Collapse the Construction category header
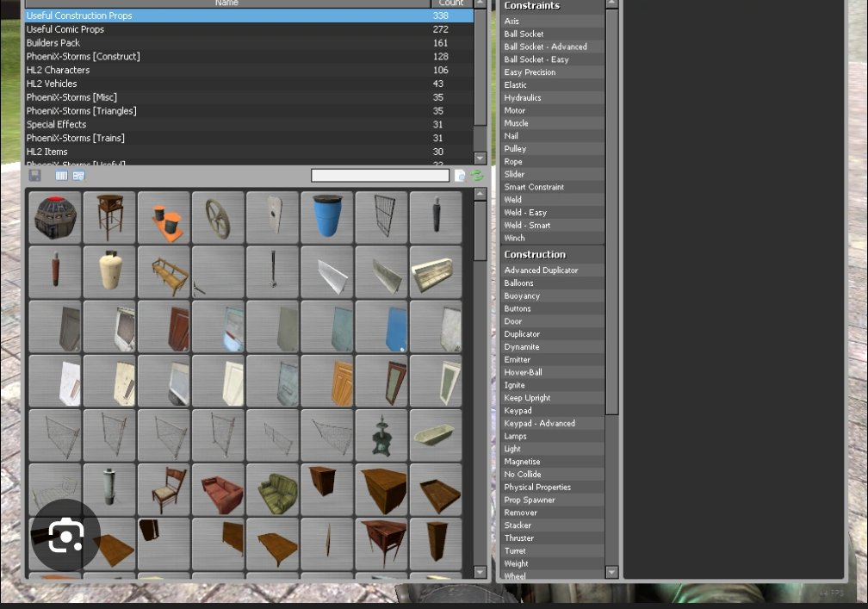This screenshot has height=609, width=868. point(553,255)
